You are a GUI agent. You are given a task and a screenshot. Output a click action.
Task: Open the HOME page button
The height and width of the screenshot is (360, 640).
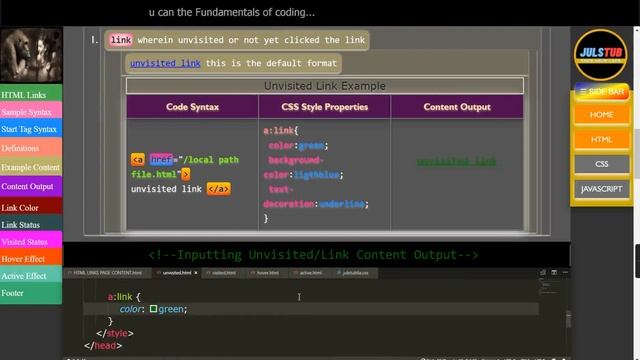[602, 115]
